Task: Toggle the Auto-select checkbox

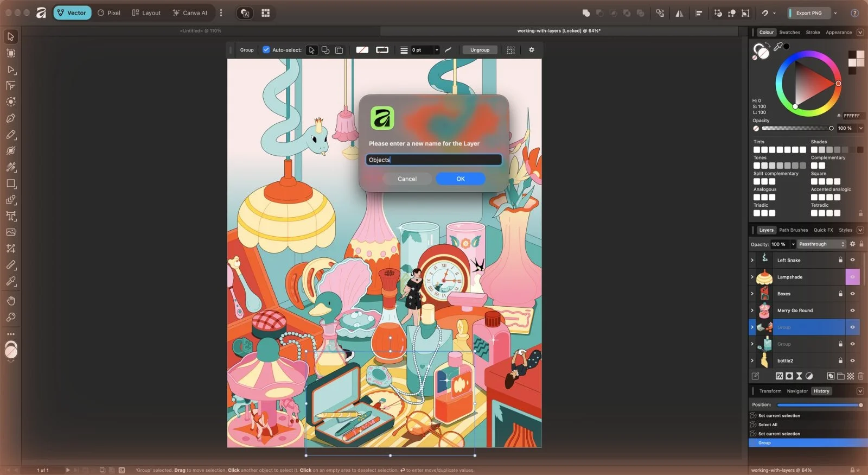Action: tap(266, 50)
